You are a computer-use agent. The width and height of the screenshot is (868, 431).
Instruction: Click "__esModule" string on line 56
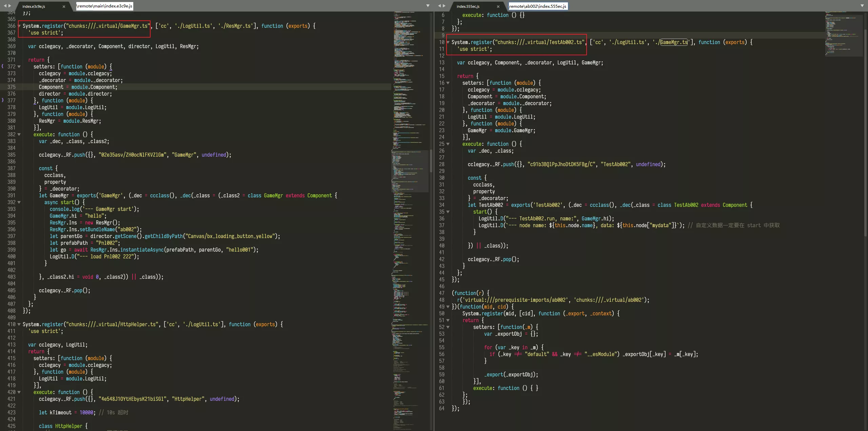(600, 354)
